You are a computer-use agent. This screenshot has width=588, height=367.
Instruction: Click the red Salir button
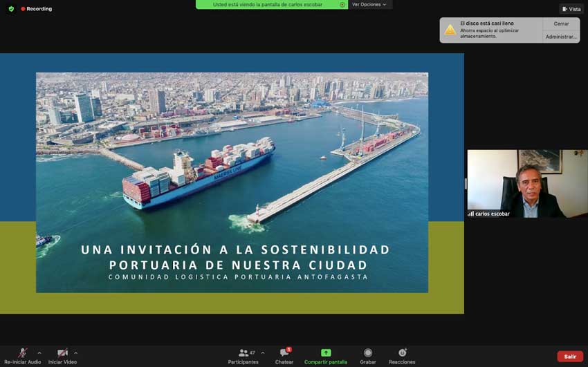pos(569,357)
